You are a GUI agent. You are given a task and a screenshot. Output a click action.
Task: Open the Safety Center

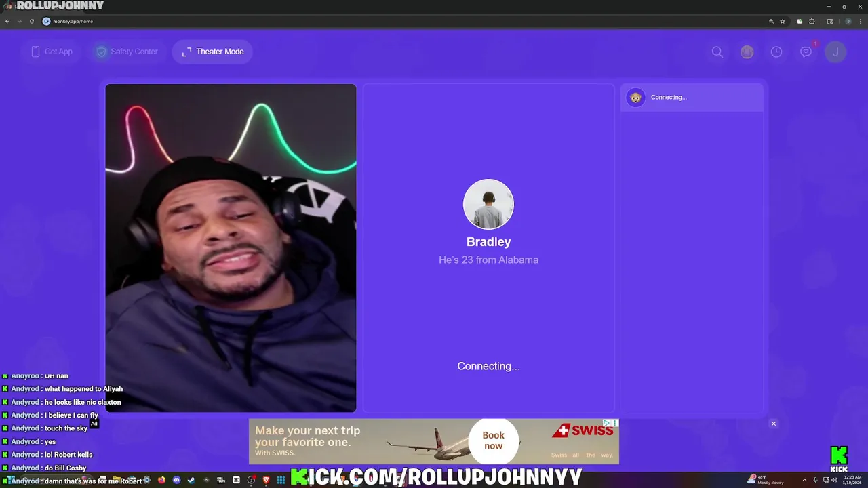(127, 52)
